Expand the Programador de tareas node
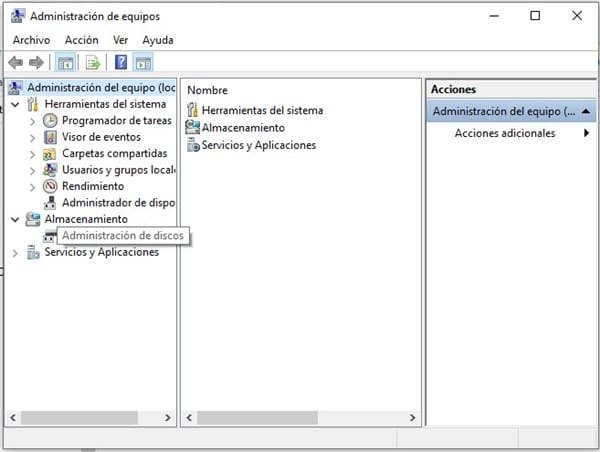 coord(33,121)
